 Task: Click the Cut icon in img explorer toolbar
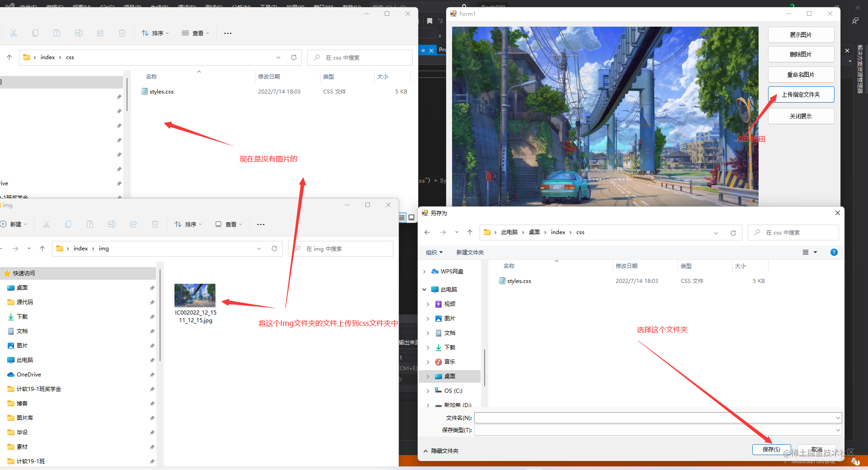tap(47, 224)
